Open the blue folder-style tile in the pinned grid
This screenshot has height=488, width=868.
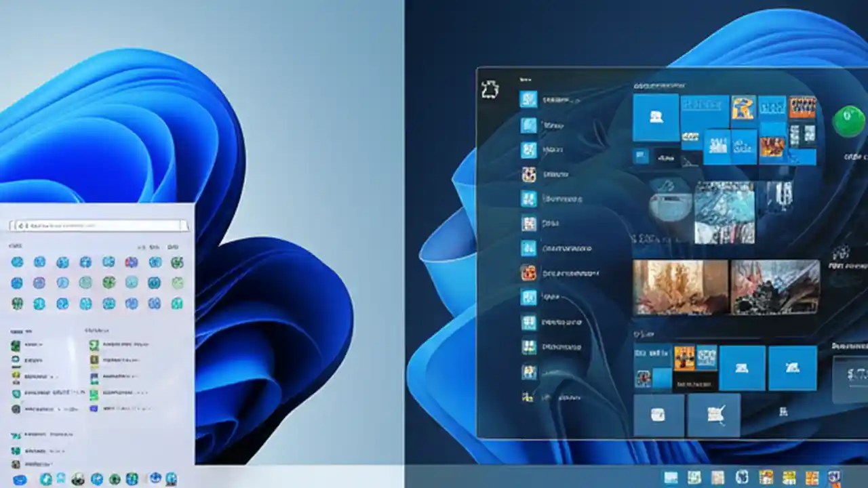click(x=656, y=119)
